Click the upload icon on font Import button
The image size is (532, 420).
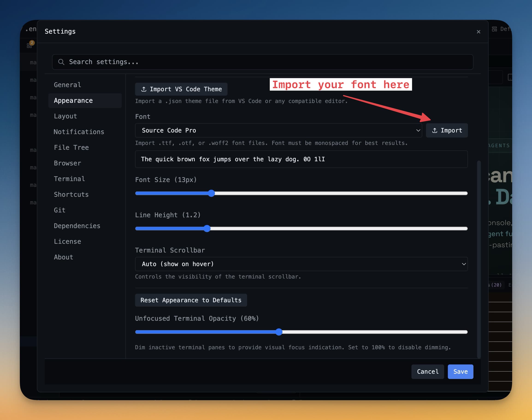click(434, 130)
